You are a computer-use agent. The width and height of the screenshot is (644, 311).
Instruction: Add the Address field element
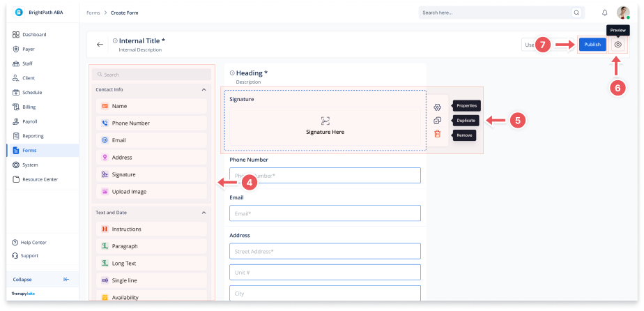[x=151, y=158]
